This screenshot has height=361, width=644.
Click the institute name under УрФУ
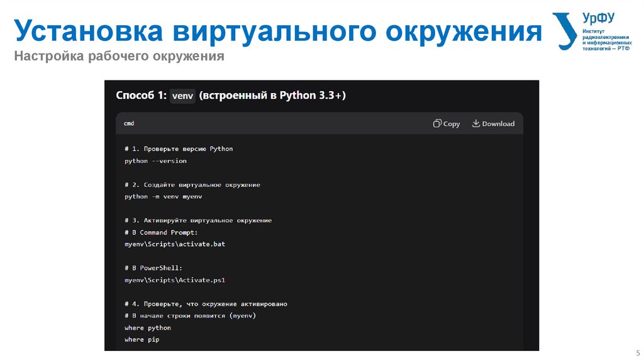tap(607, 40)
